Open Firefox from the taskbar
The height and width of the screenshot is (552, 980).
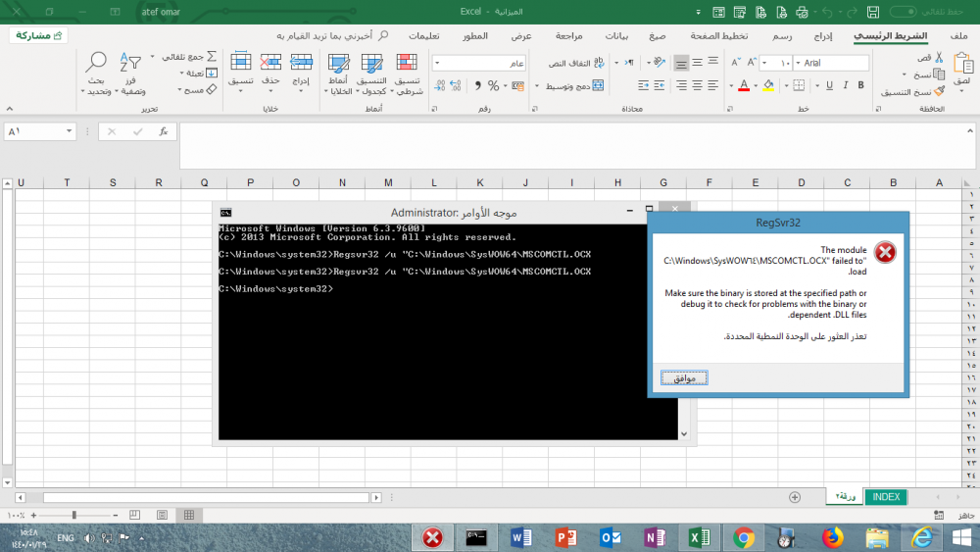click(x=832, y=537)
